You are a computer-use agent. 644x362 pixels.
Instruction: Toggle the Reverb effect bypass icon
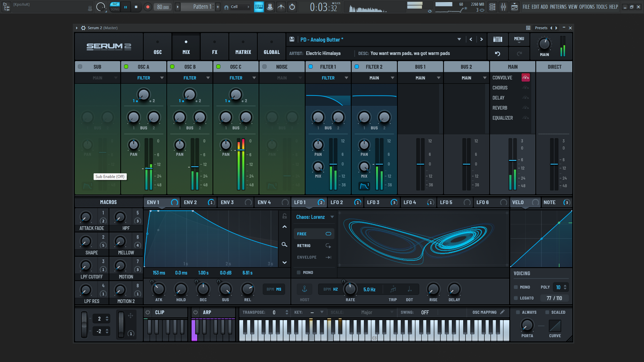[x=526, y=108]
